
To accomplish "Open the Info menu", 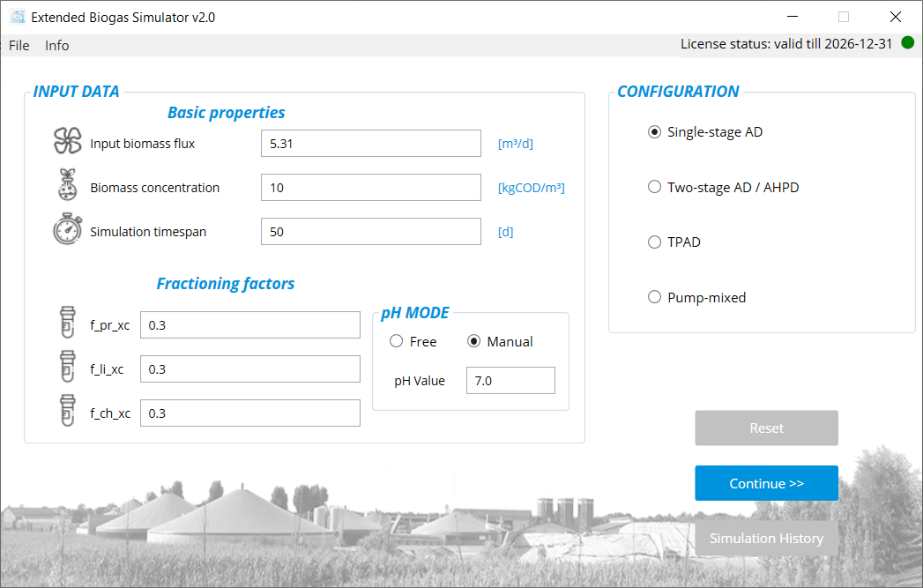I will (x=57, y=45).
